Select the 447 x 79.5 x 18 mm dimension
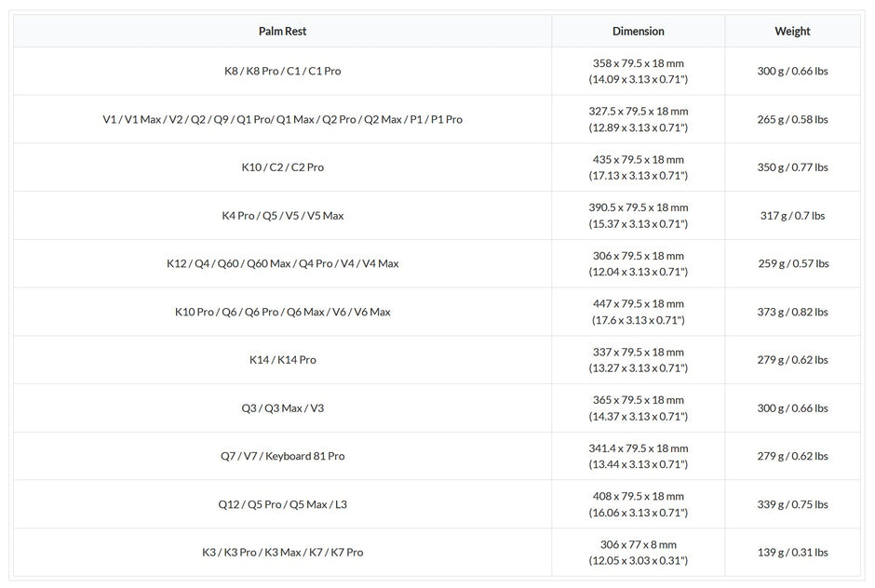The width and height of the screenshot is (875, 588). coord(638,304)
